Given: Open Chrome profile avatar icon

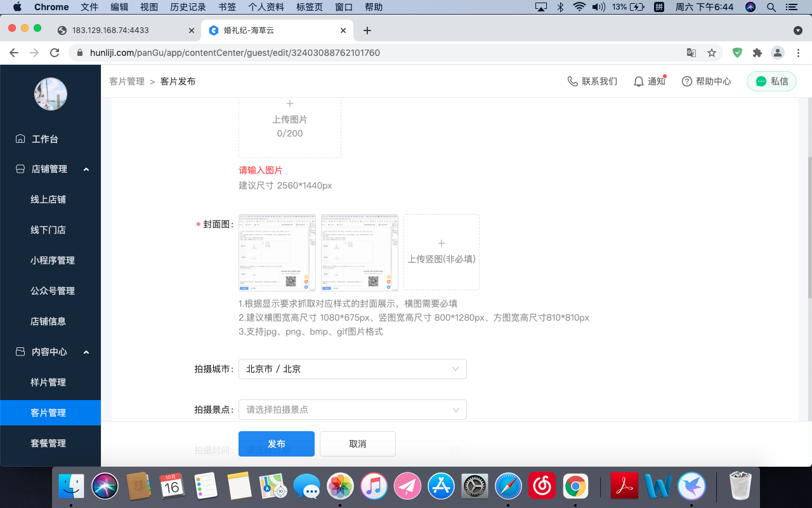Looking at the screenshot, I should (777, 53).
